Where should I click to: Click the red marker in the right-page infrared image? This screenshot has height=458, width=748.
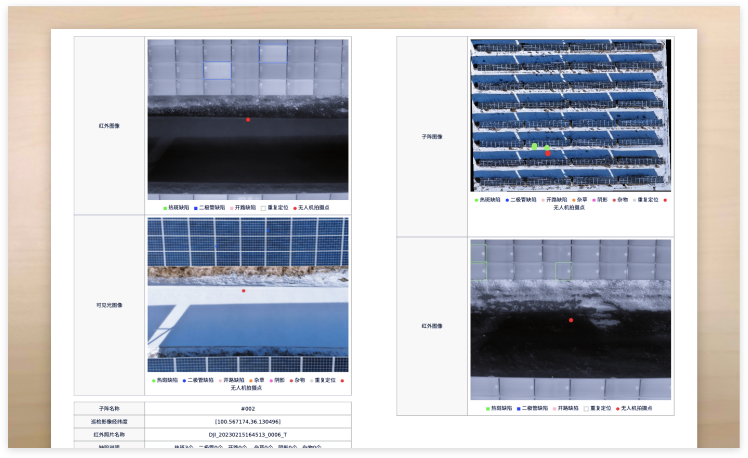[x=571, y=320]
